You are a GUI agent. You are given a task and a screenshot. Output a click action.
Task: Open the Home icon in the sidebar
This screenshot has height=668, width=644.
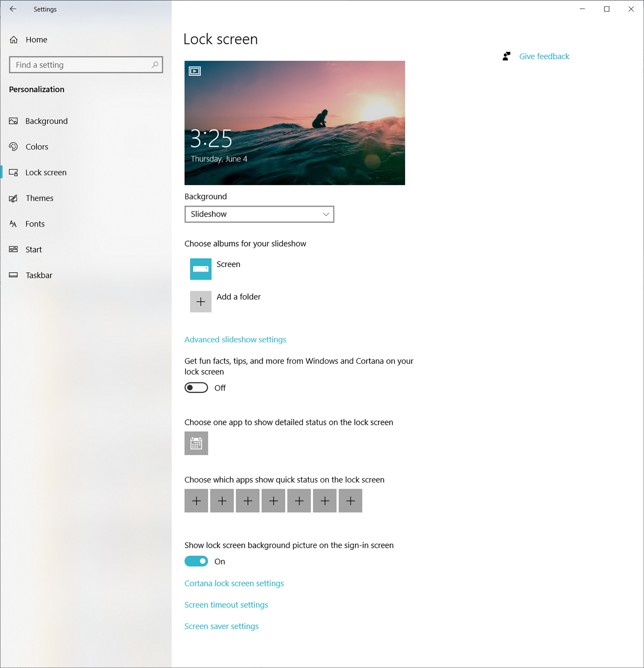14,40
